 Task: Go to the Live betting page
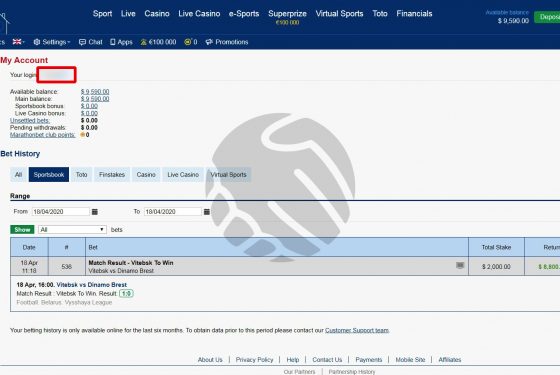(x=128, y=14)
